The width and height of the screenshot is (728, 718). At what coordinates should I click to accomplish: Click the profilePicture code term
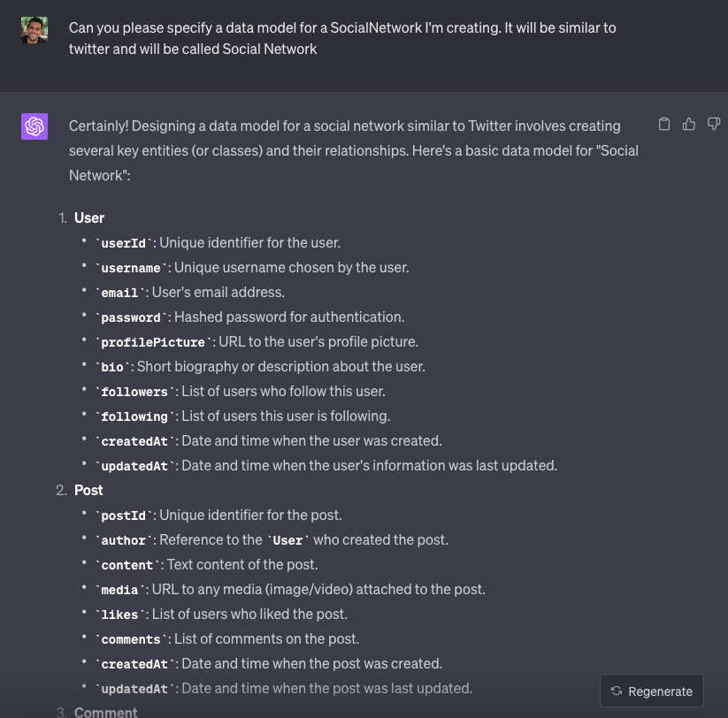(153, 342)
